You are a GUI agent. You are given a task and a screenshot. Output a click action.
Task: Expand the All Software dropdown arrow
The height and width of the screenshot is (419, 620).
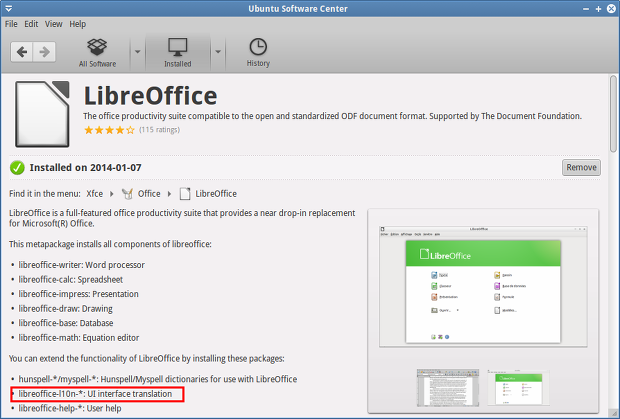click(x=138, y=52)
